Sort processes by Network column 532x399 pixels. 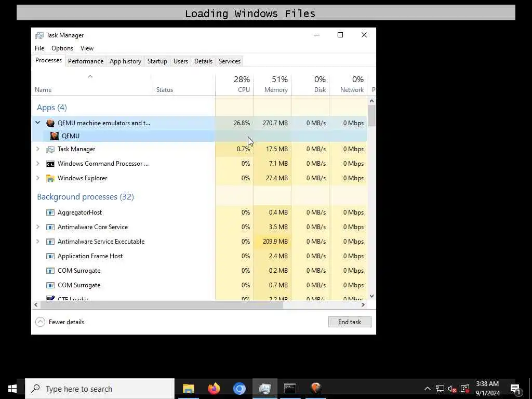point(348,84)
